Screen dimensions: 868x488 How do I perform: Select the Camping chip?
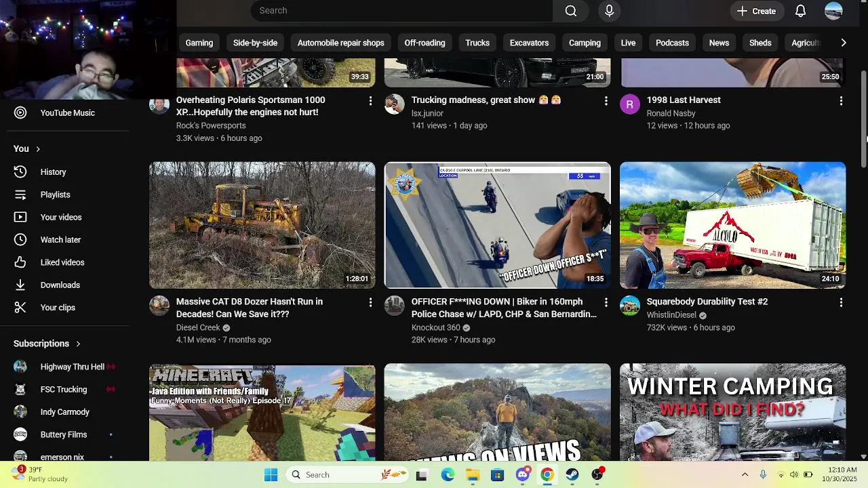(585, 43)
